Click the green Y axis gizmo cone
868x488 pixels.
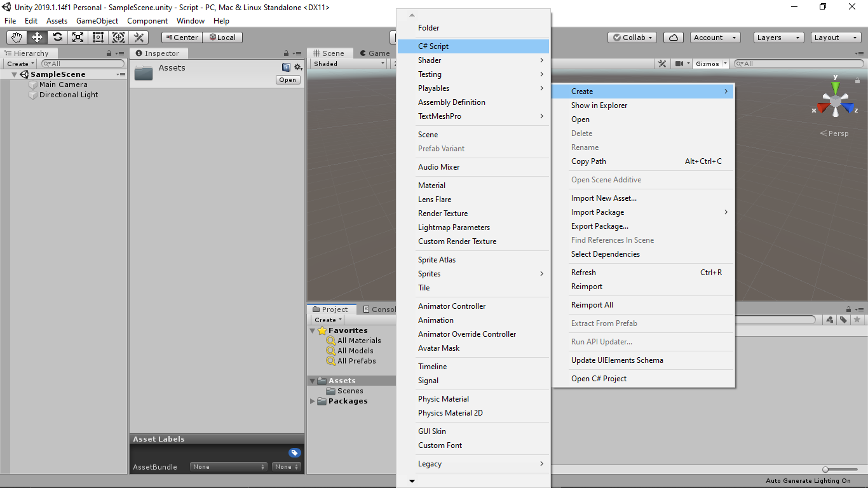pyautogui.click(x=836, y=86)
